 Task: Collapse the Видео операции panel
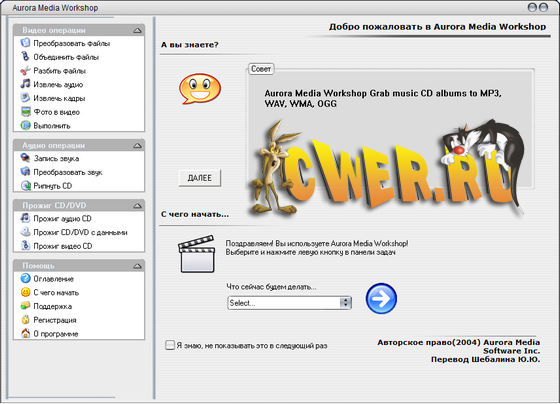pyautogui.click(x=138, y=30)
